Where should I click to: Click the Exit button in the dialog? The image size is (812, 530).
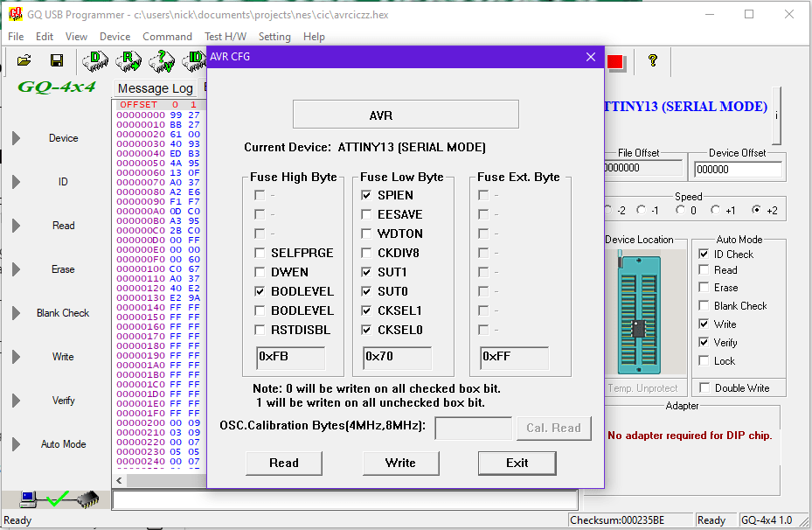[x=517, y=463]
